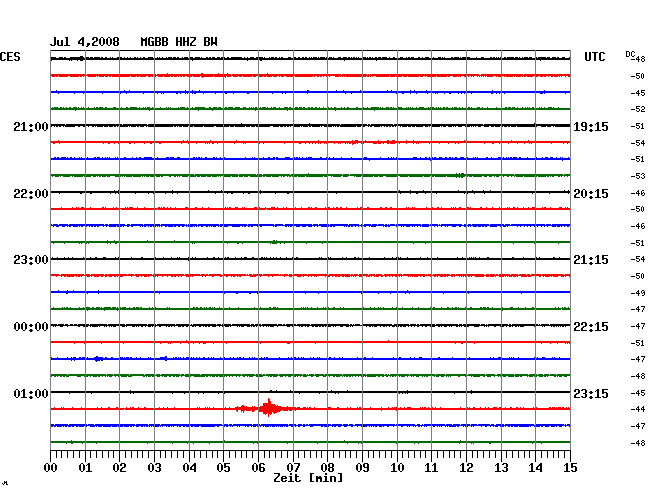The height and width of the screenshot is (494, 650).
Task: Click the "02" minute axis label
Action: coord(119,468)
